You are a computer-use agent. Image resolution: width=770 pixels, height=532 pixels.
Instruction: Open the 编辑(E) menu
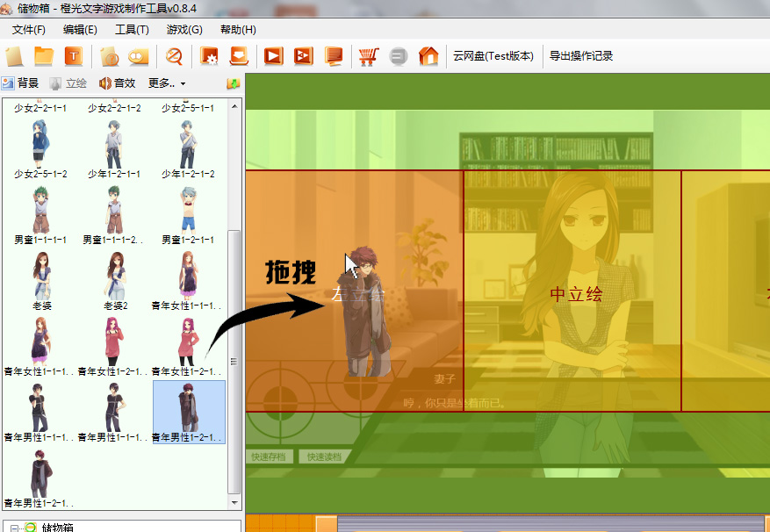click(x=80, y=30)
